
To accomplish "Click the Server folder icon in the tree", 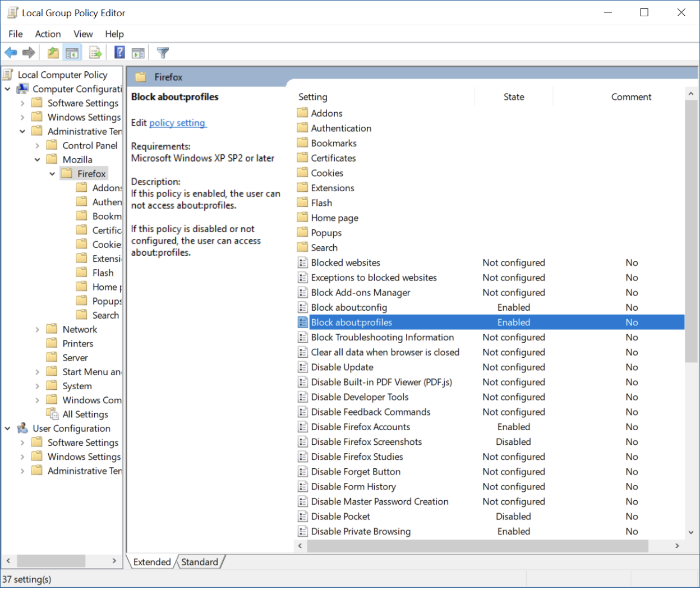I will coord(52,357).
